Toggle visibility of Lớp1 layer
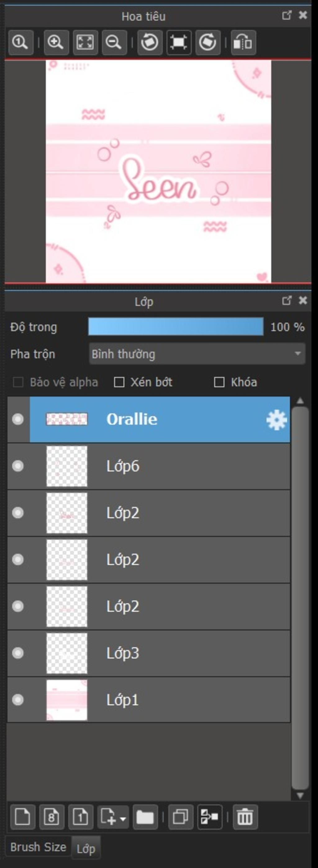 tap(18, 700)
